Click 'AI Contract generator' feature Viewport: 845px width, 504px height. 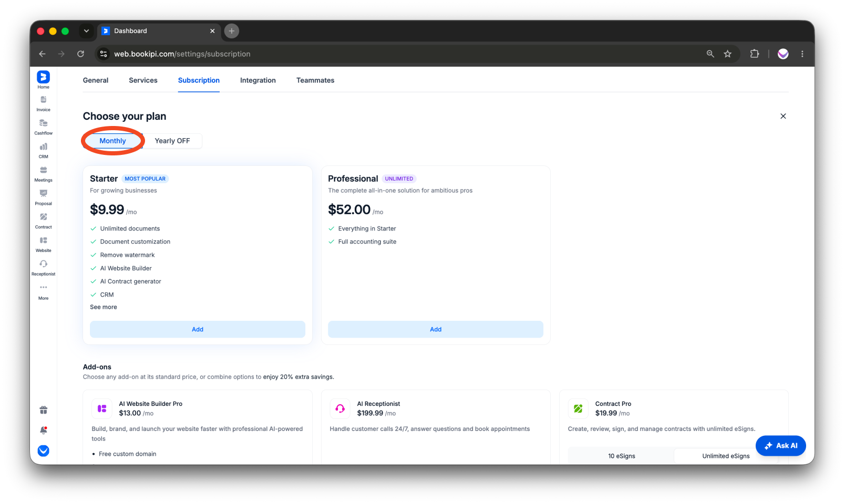pyautogui.click(x=130, y=281)
